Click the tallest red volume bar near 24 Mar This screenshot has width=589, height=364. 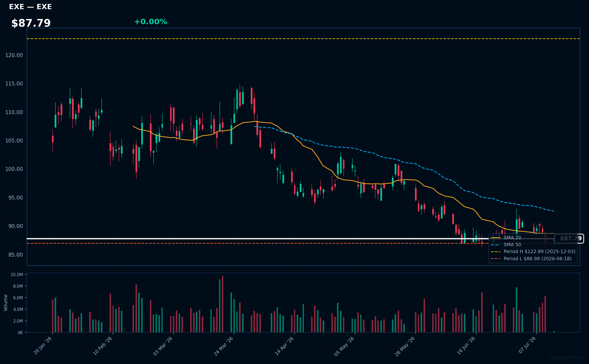point(223,304)
